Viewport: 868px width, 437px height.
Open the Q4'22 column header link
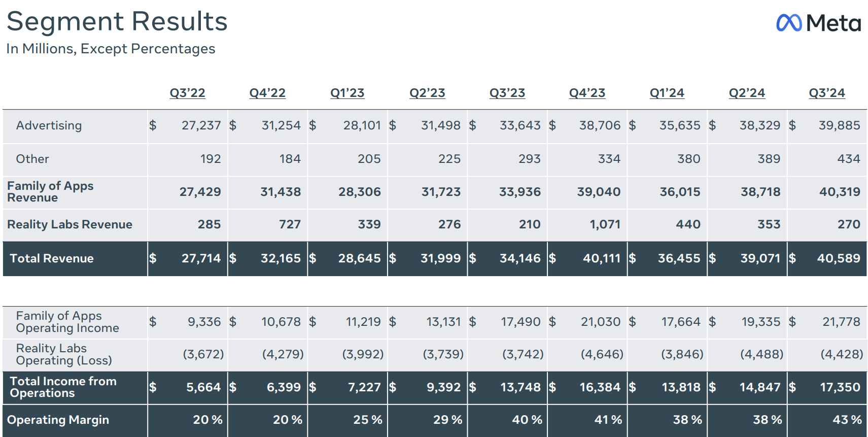click(x=267, y=93)
